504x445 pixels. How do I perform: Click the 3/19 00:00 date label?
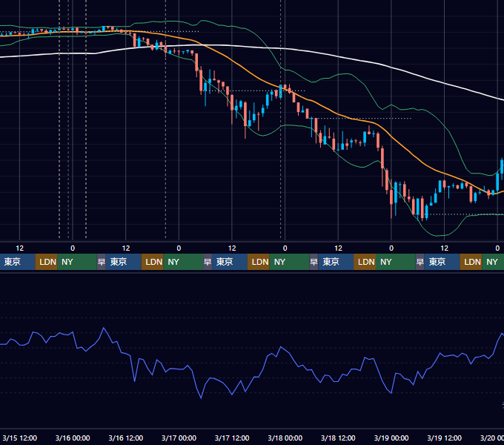[391, 438]
